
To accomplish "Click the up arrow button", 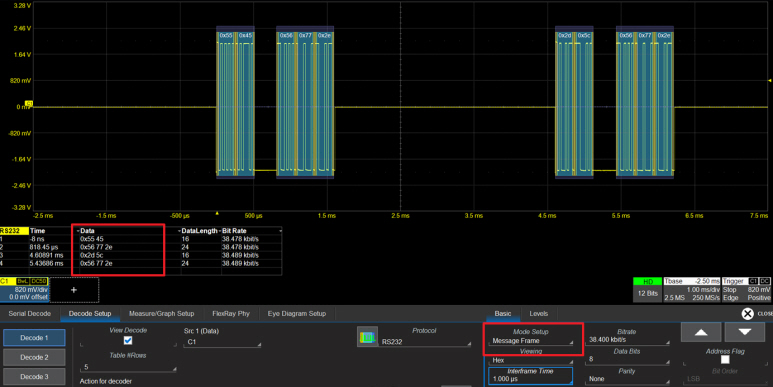I will coord(701,332).
